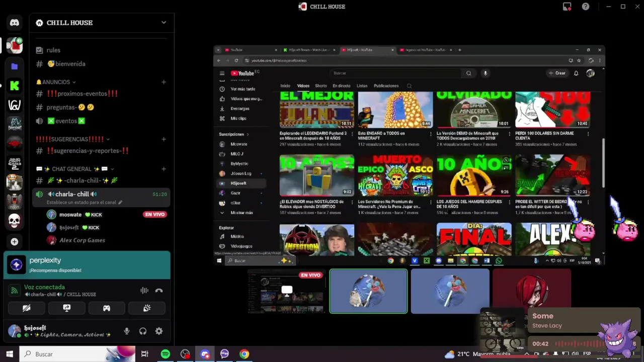Create channel in SUGERENCIAS with plus icon
The height and width of the screenshot is (362, 644).
click(164, 139)
